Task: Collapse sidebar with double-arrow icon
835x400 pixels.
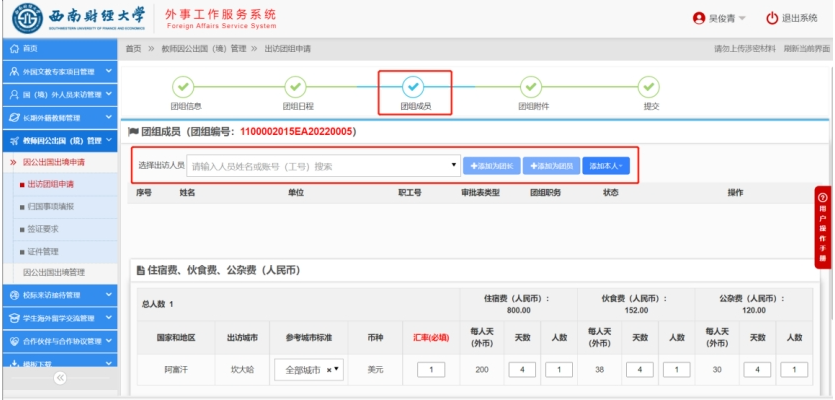Action: (x=59, y=378)
